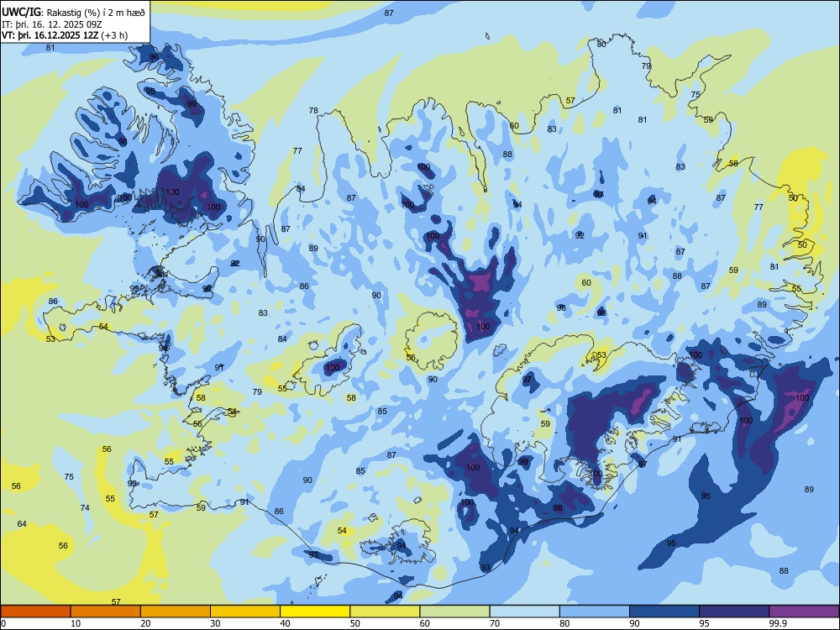Click the value '88' in the bottom-right sea area
This screenshot has width=840, height=630.
(x=784, y=571)
